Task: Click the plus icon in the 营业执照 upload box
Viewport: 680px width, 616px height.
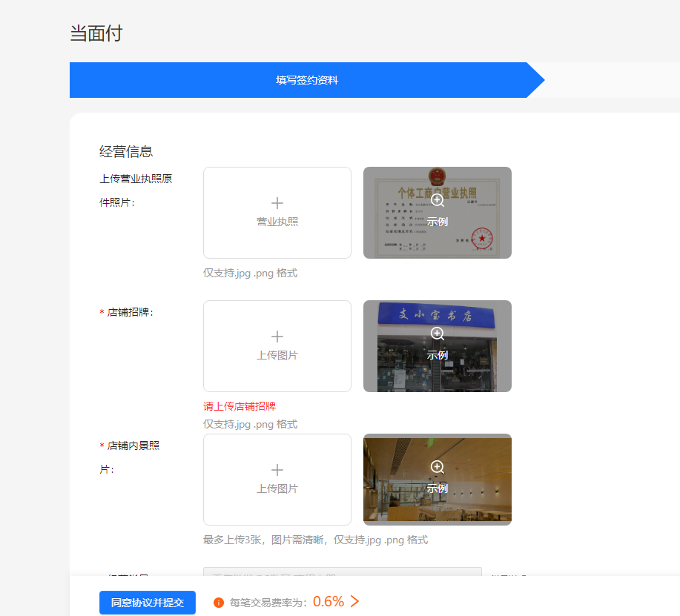Action: pos(277,203)
